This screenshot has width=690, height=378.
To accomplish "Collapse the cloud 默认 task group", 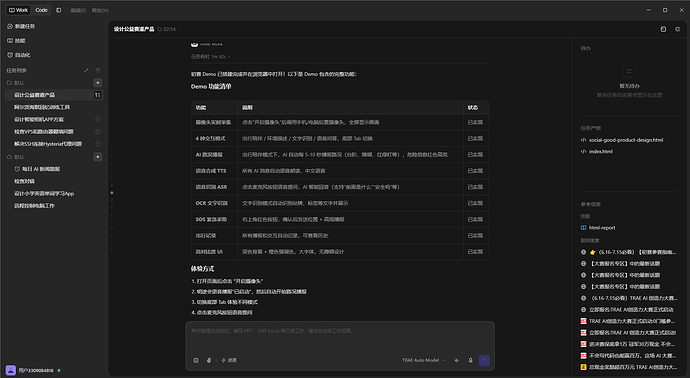I will (15, 157).
